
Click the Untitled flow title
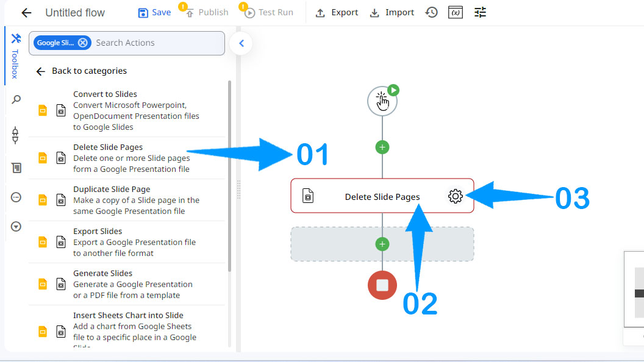75,13
